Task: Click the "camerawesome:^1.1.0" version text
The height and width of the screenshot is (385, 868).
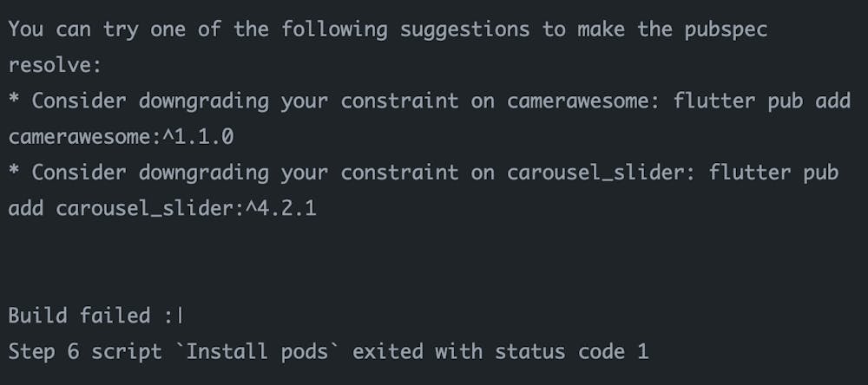Action: pos(121,136)
